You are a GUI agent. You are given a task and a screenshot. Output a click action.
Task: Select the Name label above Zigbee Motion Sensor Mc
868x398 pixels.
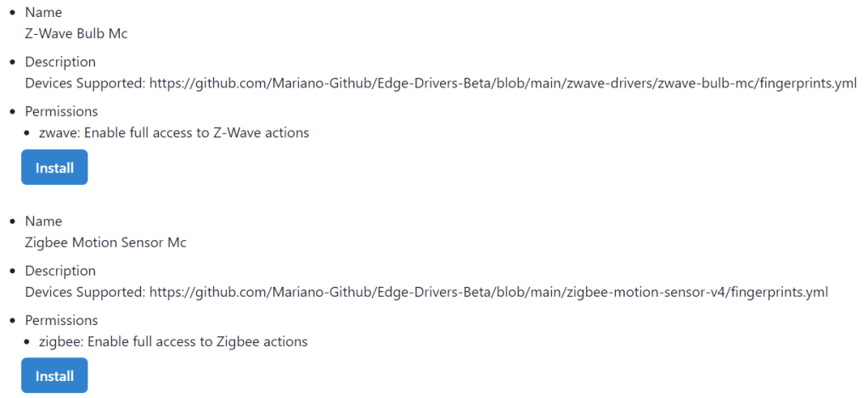pos(43,221)
